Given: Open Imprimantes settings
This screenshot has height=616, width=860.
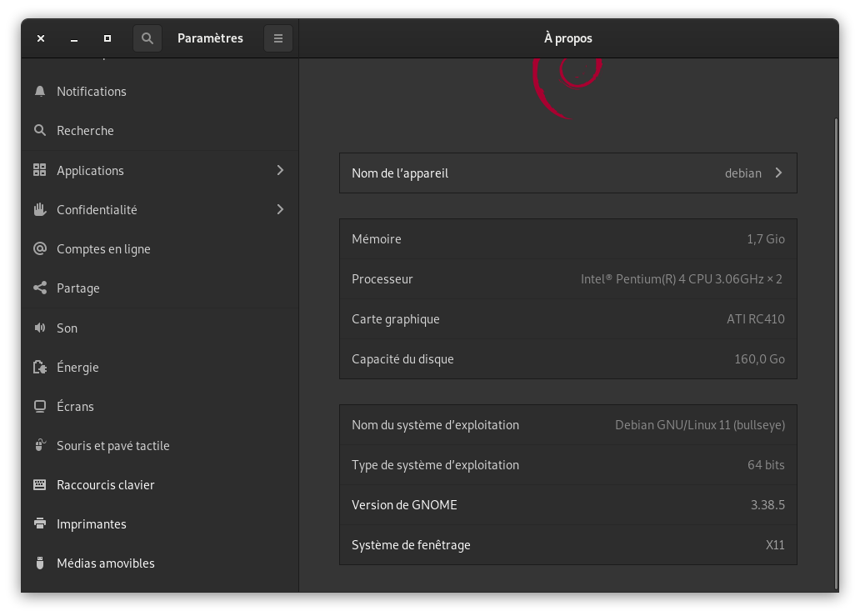Looking at the screenshot, I should 160,523.
